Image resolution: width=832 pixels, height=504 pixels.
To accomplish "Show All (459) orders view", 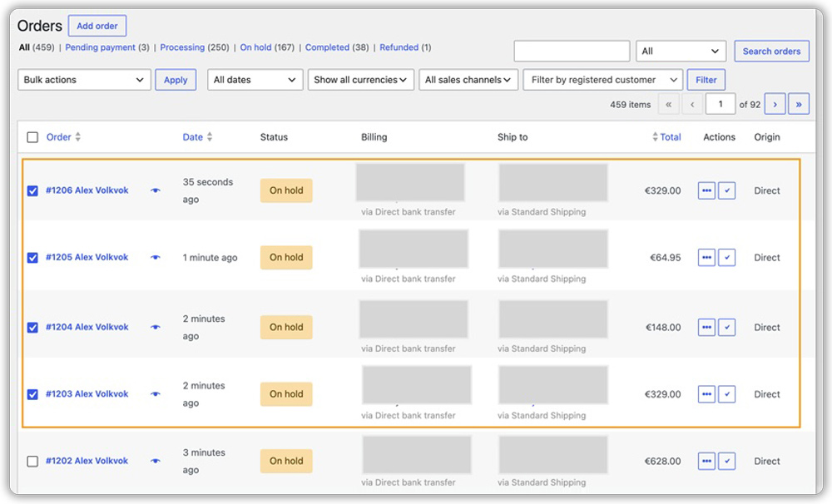I will coord(37,47).
